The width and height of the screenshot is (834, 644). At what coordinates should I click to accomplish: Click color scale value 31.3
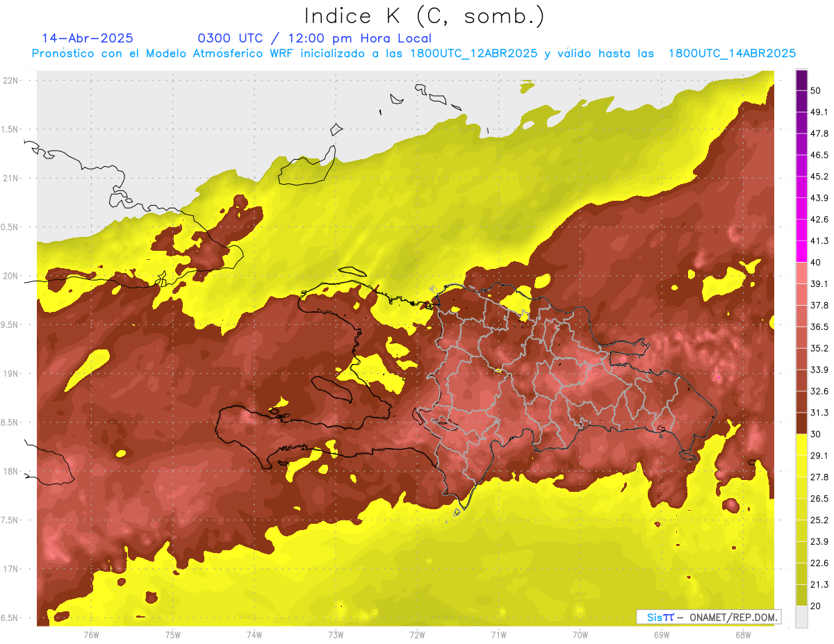(x=819, y=413)
